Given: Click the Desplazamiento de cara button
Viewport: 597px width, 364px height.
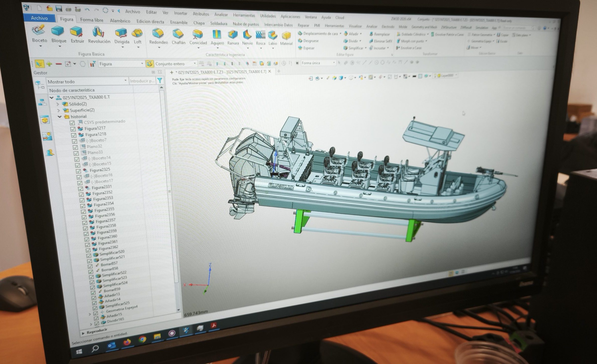Looking at the screenshot, I should (318, 34).
